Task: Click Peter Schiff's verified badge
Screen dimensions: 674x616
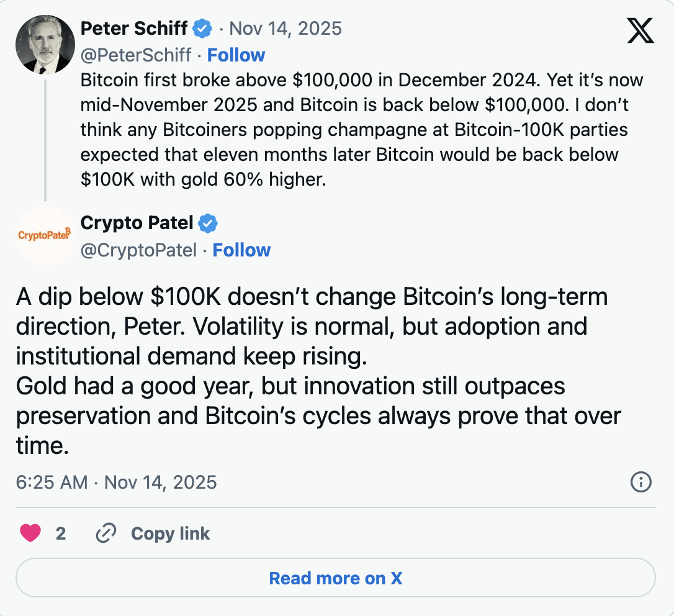Action: pyautogui.click(x=201, y=27)
